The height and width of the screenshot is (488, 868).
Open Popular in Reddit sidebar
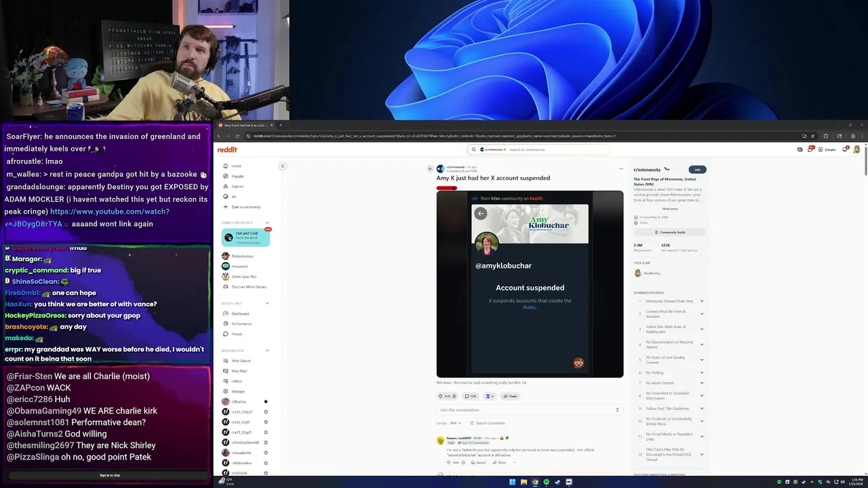pos(237,176)
